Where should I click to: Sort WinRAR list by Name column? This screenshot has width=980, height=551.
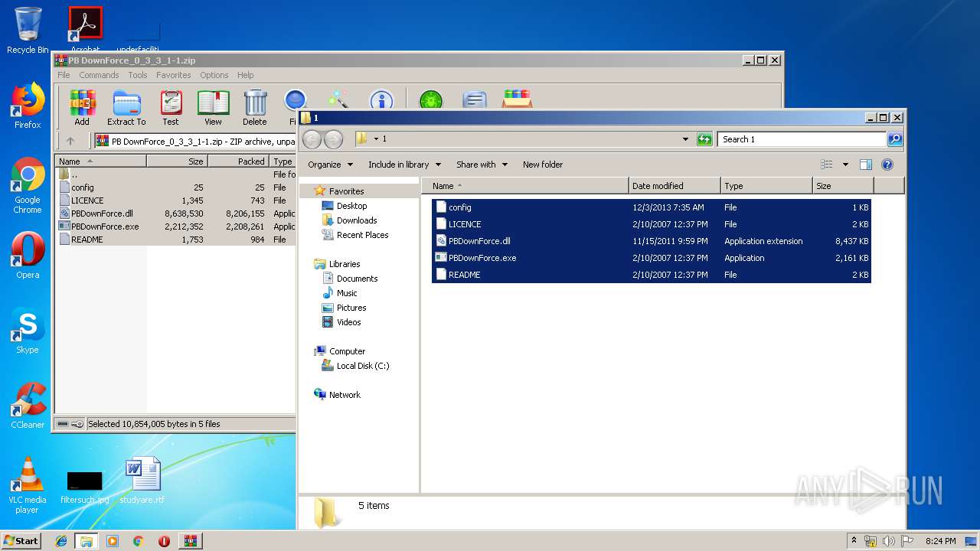101,161
